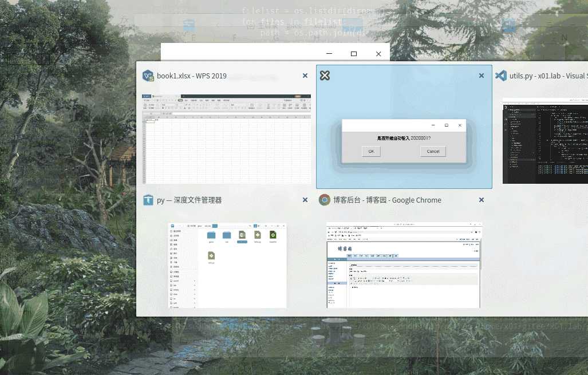Close the highlighted dialog window card
Image resolution: width=588 pixels, height=375 pixels.
(482, 76)
